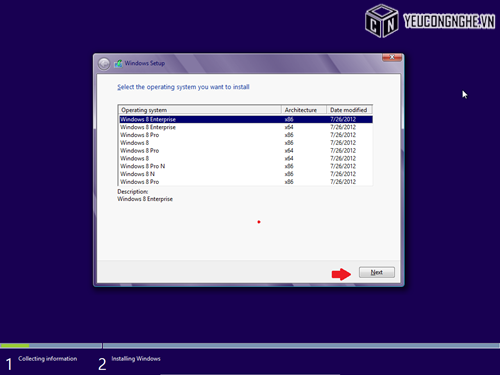
Task: Sort by the Operating system column header
Action: point(200,110)
